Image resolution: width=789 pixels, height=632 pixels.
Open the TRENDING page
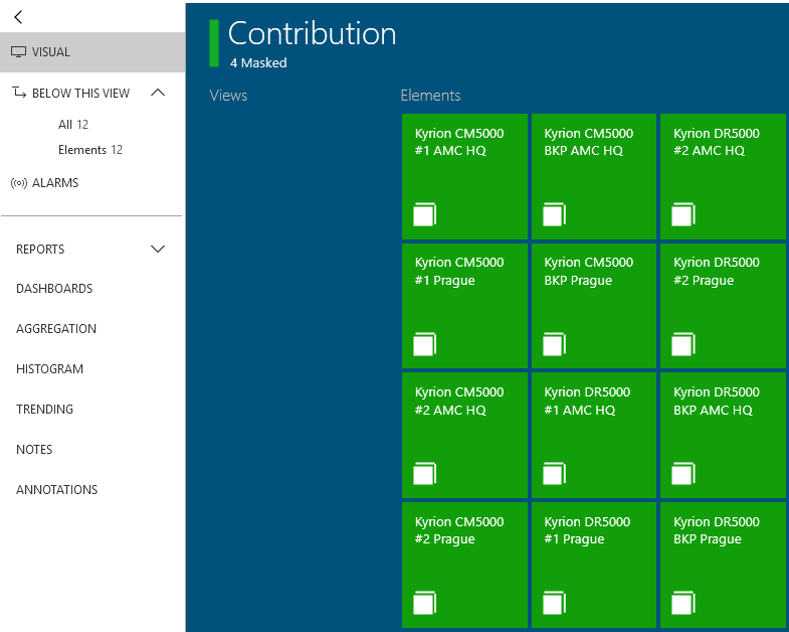(x=45, y=410)
